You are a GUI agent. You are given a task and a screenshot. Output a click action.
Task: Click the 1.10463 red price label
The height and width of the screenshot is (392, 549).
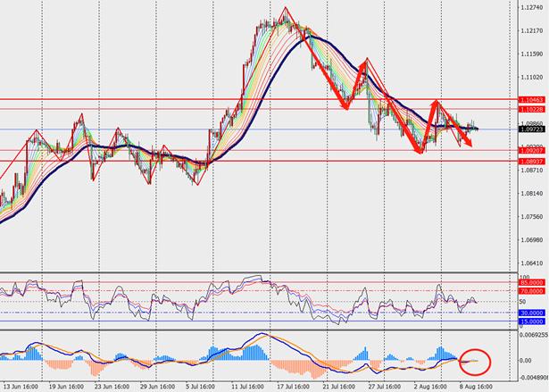(530, 99)
